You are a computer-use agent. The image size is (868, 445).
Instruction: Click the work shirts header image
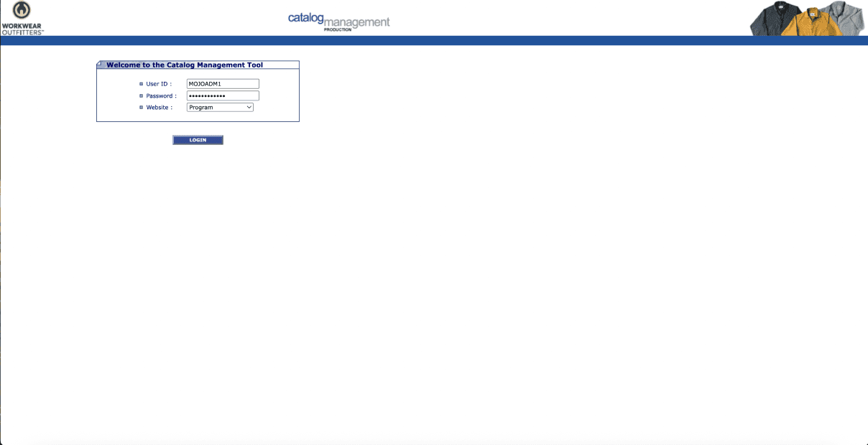tap(808, 18)
